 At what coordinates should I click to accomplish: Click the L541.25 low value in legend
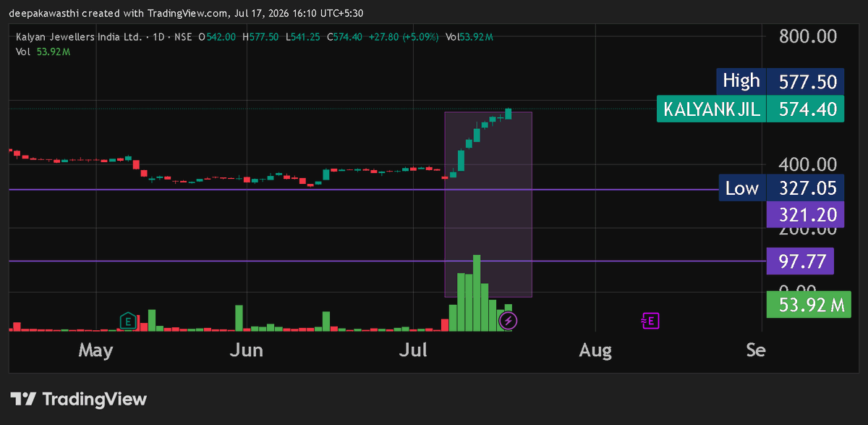tap(304, 36)
